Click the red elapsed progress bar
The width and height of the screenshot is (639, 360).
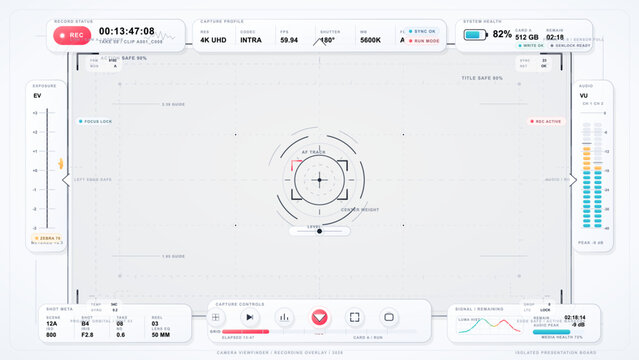coord(245,331)
